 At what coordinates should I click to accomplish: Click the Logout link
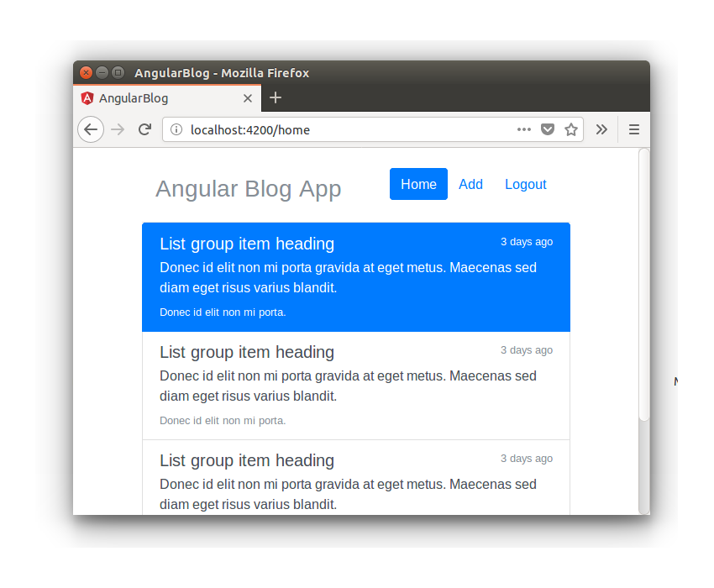526,184
